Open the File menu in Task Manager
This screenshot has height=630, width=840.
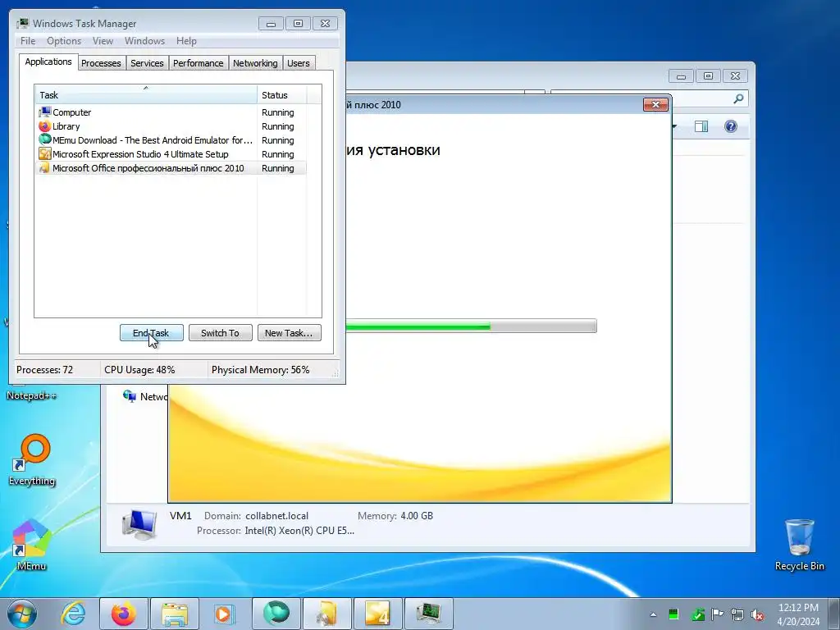click(28, 41)
